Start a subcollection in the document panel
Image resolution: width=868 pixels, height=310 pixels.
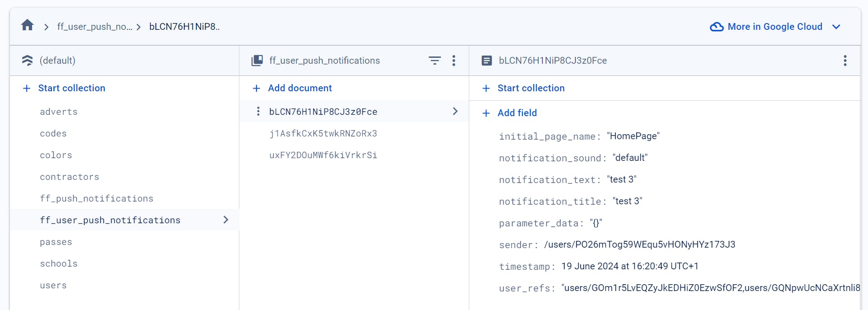point(531,88)
